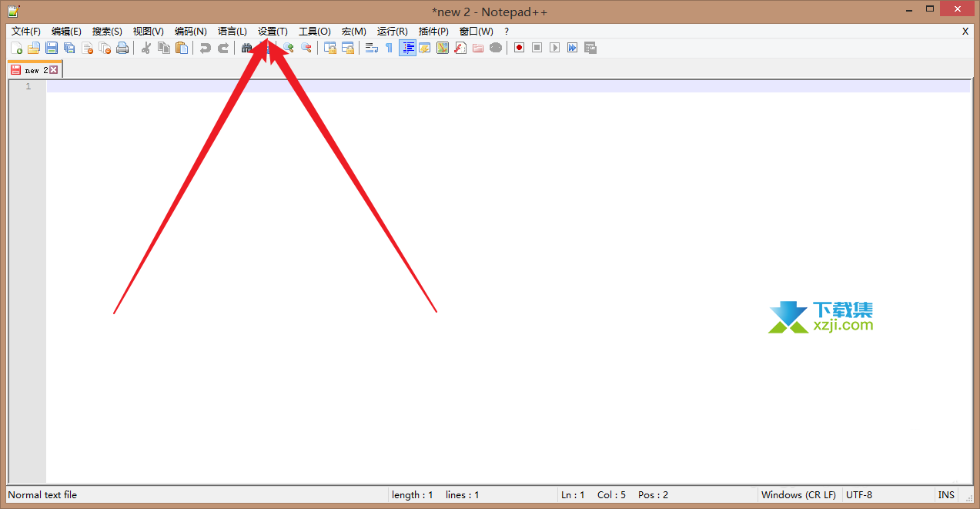
Task: Toggle word wrap in toolbar
Action: pyautogui.click(x=371, y=48)
